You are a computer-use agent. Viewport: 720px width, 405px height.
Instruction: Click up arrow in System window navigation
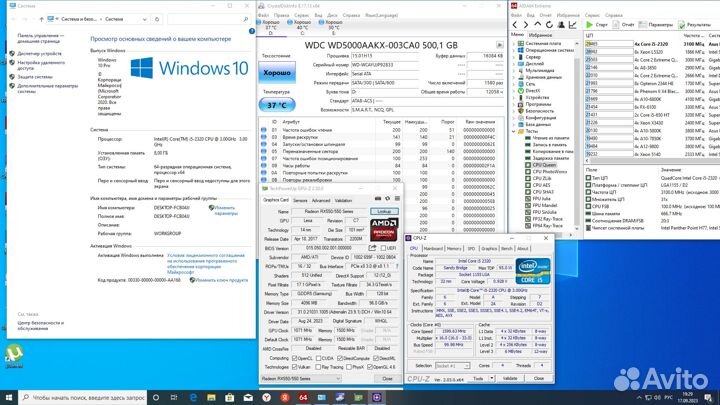41,19
